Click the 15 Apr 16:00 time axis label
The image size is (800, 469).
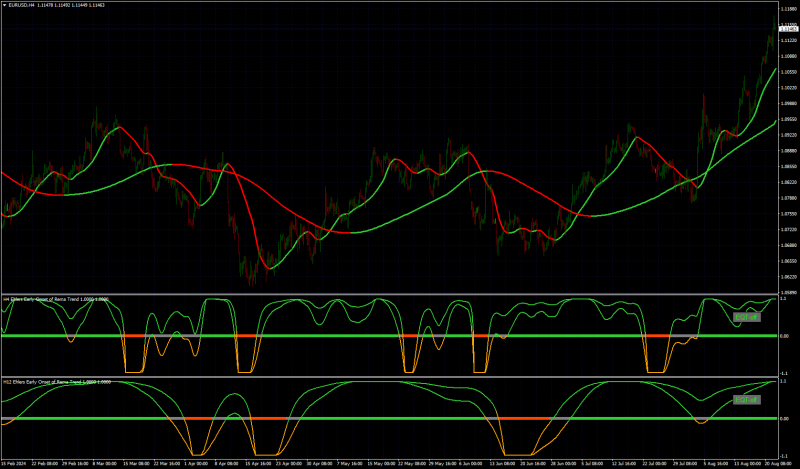pos(256,463)
